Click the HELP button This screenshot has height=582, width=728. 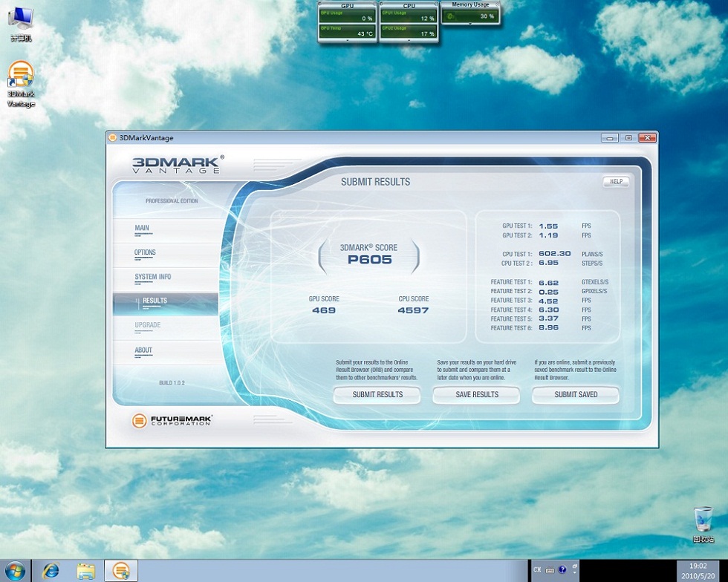[x=616, y=181]
